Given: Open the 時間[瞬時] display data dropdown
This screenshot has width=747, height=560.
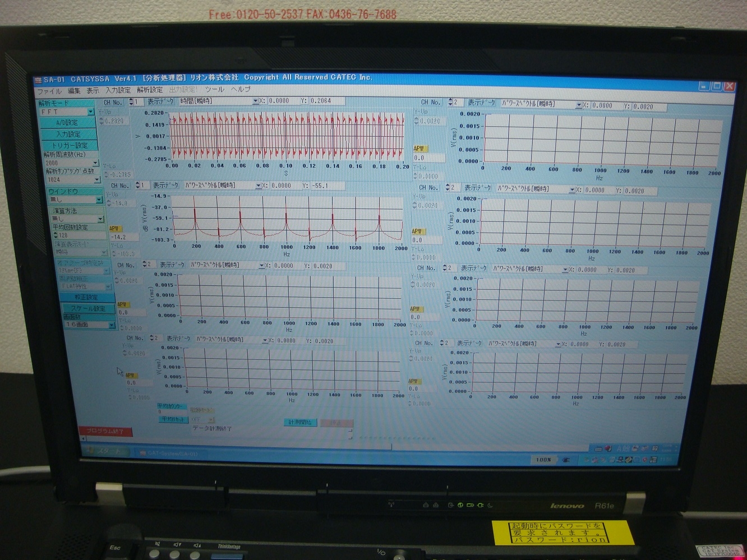Looking at the screenshot, I should 255,101.
